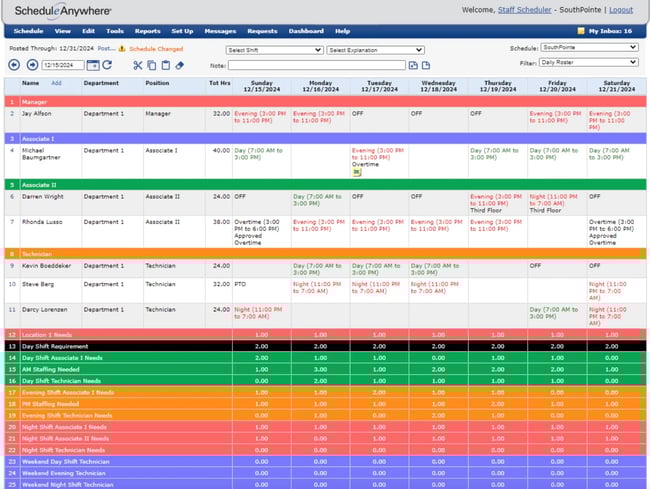
Task: Open the calendar date picker icon
Action: [x=93, y=65]
